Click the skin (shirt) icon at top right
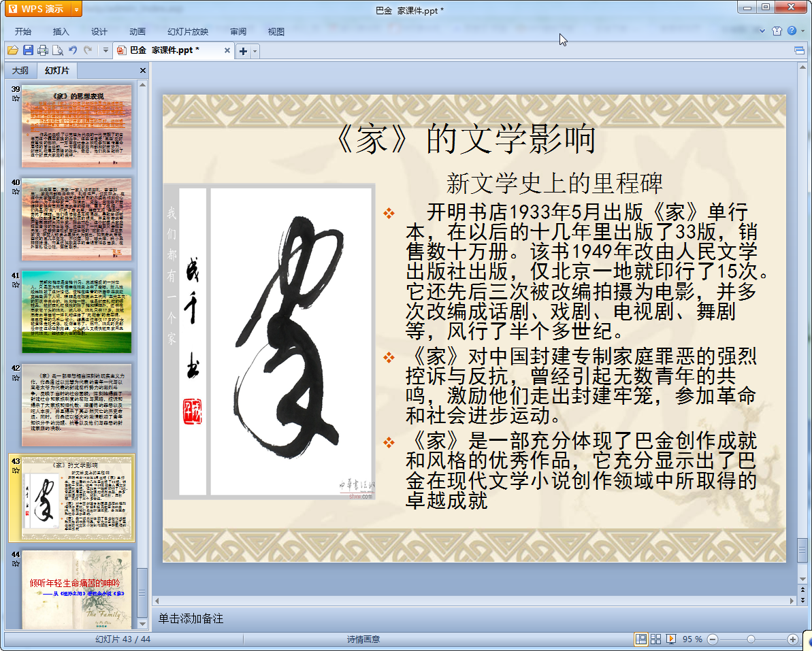812x651 pixels. pos(777,31)
